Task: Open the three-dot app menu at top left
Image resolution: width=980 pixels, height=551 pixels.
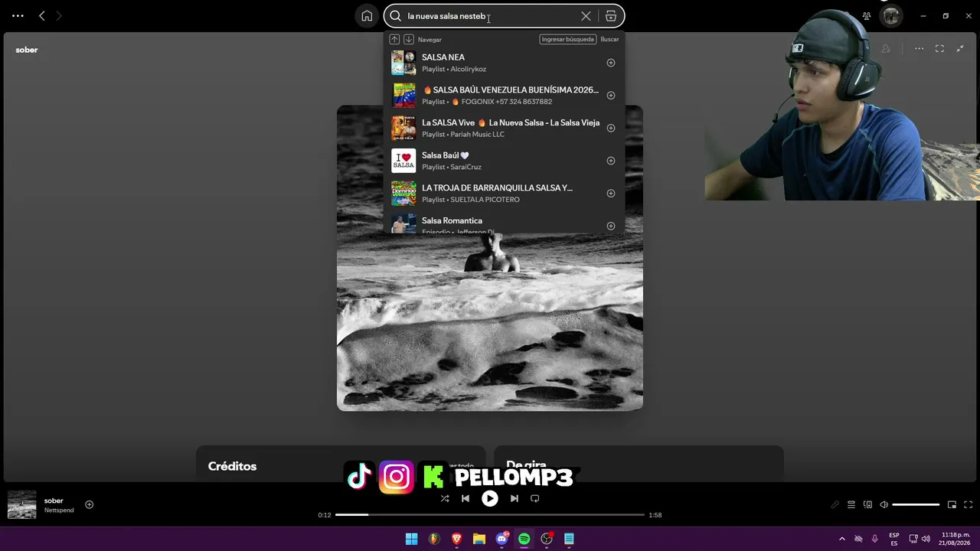Action: click(x=18, y=16)
